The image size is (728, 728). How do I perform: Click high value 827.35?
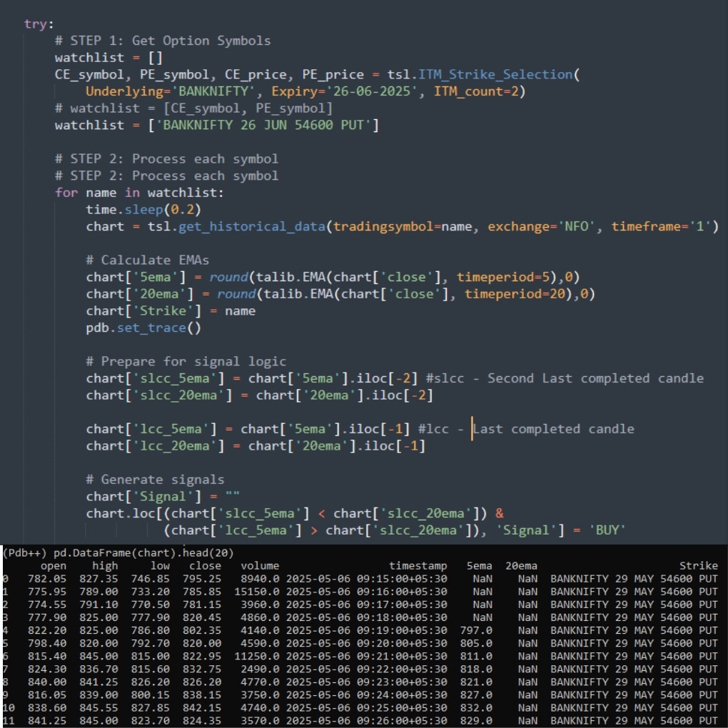pos(98,579)
